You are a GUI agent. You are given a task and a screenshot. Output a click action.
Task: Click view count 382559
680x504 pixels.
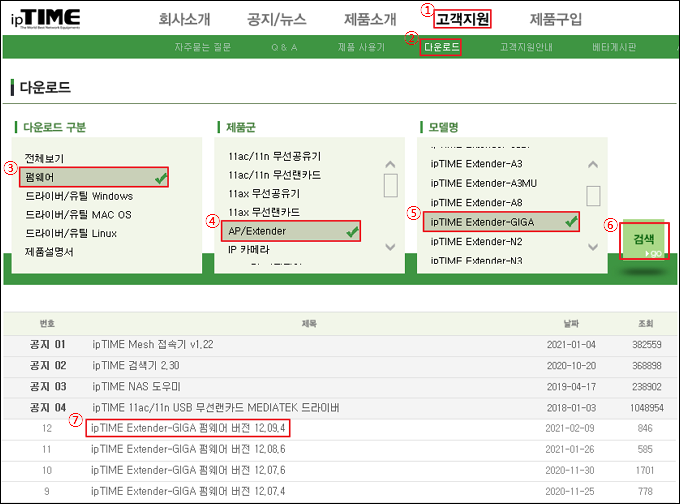647,344
